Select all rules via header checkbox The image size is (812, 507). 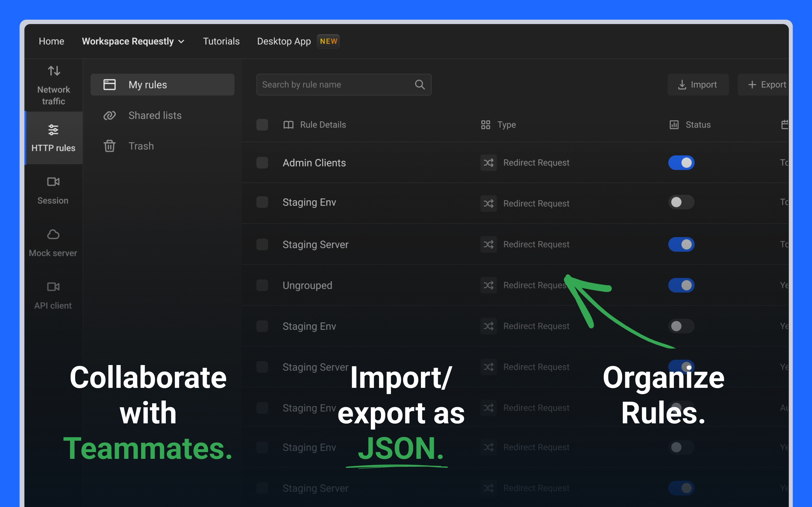pyautogui.click(x=262, y=125)
